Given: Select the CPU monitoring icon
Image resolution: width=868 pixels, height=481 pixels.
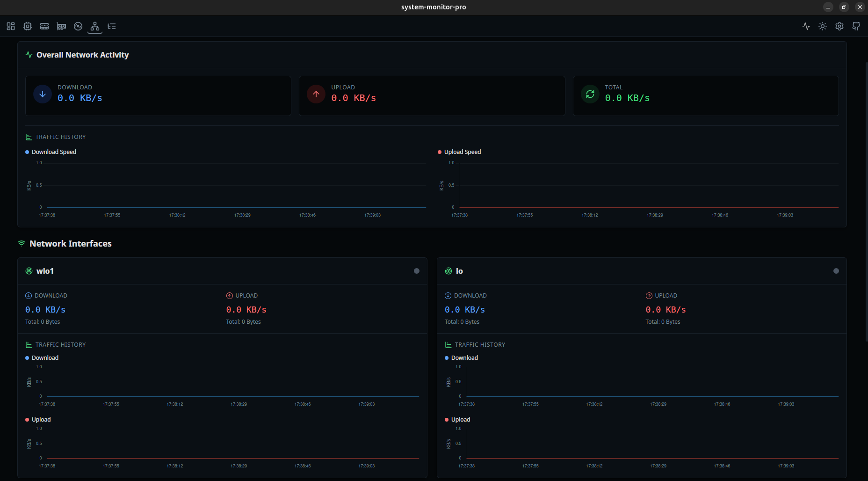Looking at the screenshot, I should point(27,26).
